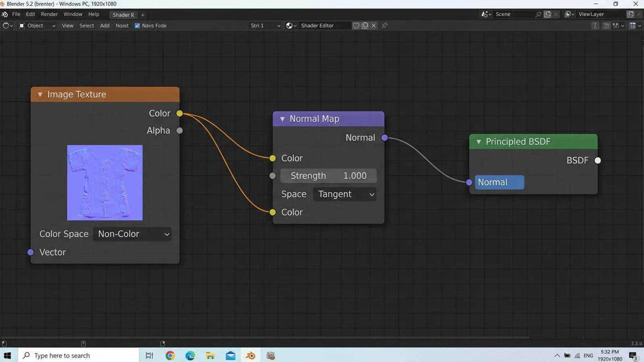Open the editor type selector icon

pos(8,25)
